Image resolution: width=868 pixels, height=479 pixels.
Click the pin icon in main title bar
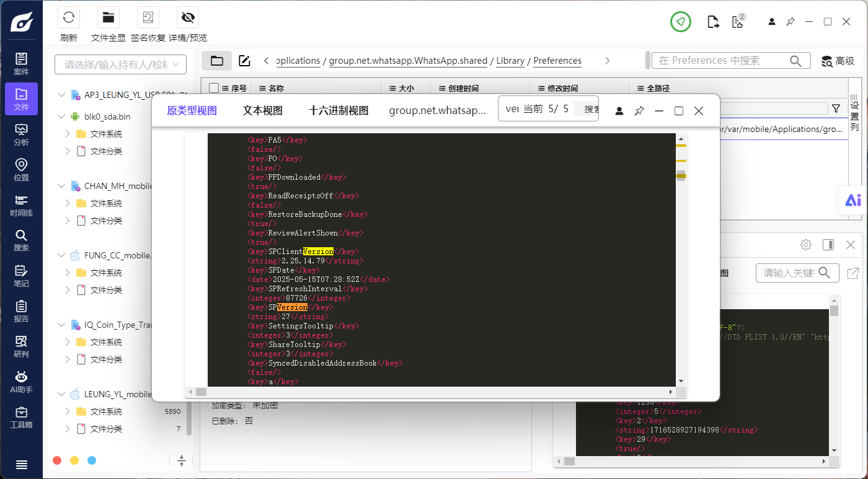(x=790, y=22)
